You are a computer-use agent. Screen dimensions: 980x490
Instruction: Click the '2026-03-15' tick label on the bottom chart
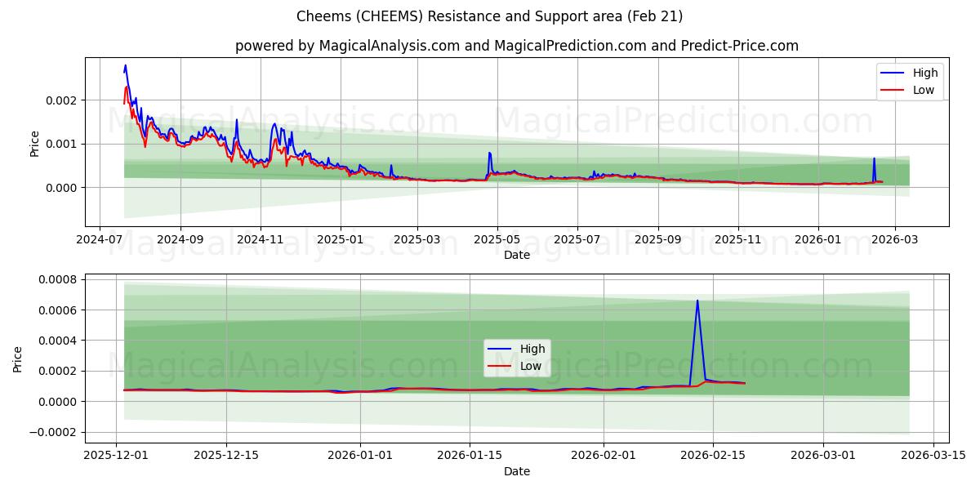click(932, 457)
